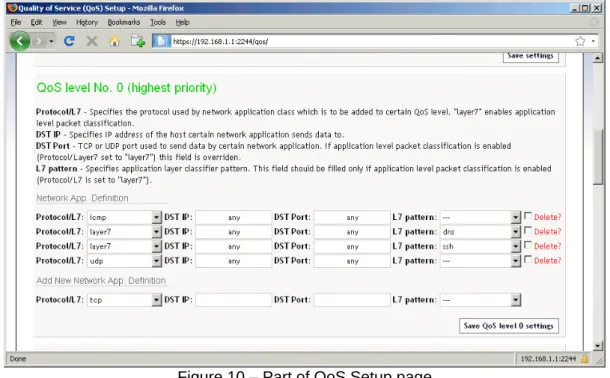Click Save QoS level 0 settings button
This screenshot has width=610, height=378.
pyautogui.click(x=509, y=326)
